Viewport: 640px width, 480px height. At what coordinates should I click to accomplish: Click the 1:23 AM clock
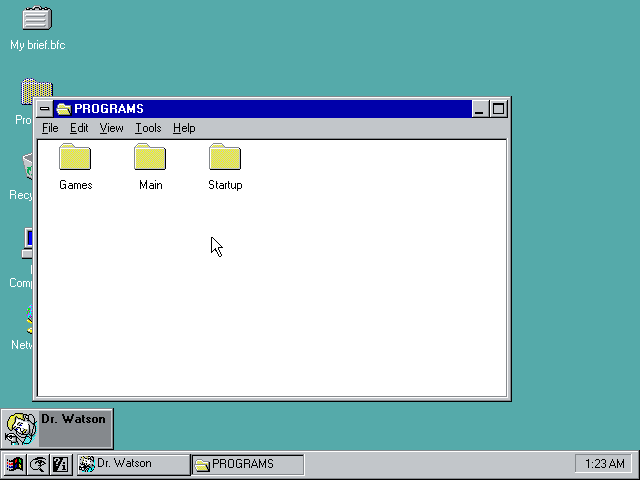point(603,464)
